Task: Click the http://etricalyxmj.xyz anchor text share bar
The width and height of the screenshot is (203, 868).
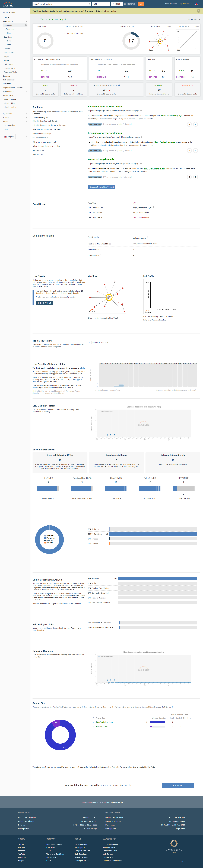Action: (157, 722)
